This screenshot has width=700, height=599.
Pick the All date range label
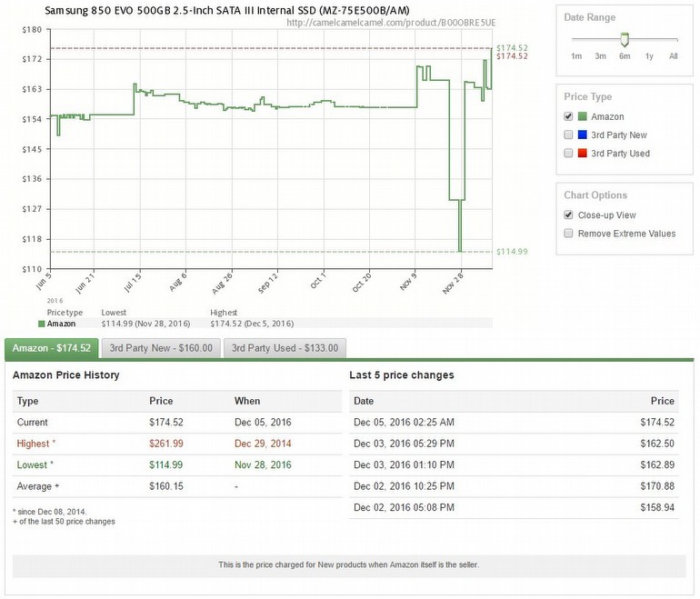[673, 56]
